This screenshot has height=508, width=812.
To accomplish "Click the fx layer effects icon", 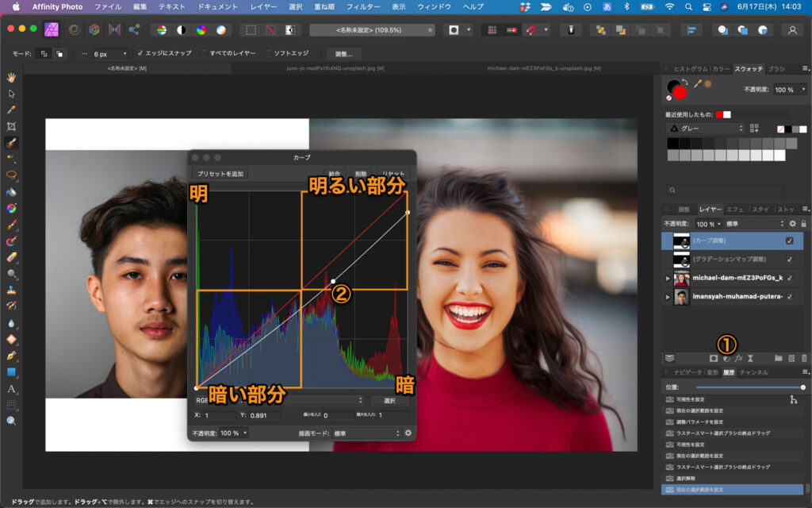I will 737,358.
